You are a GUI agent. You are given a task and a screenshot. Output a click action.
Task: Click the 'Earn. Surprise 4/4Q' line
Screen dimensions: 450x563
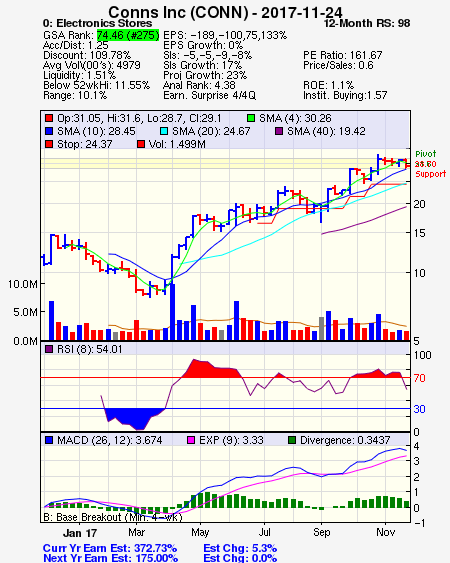[209, 96]
